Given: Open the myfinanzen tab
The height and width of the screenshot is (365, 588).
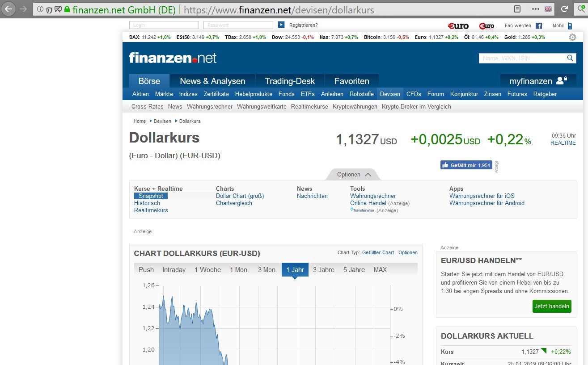Looking at the screenshot, I should (x=538, y=81).
